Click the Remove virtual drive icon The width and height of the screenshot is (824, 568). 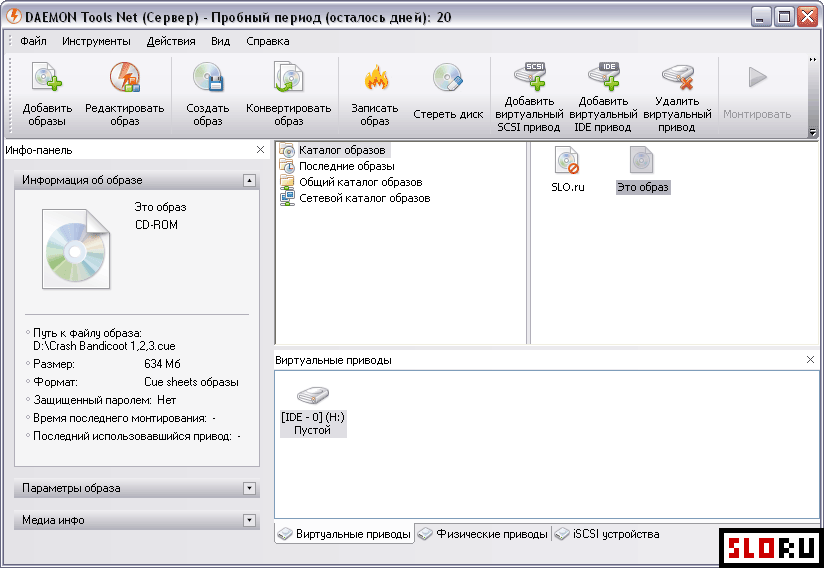click(677, 77)
